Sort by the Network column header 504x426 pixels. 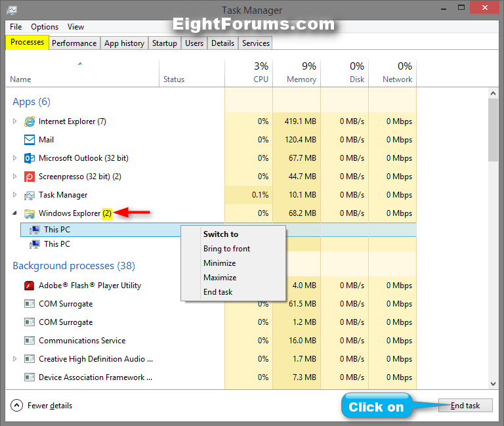[x=392, y=74]
